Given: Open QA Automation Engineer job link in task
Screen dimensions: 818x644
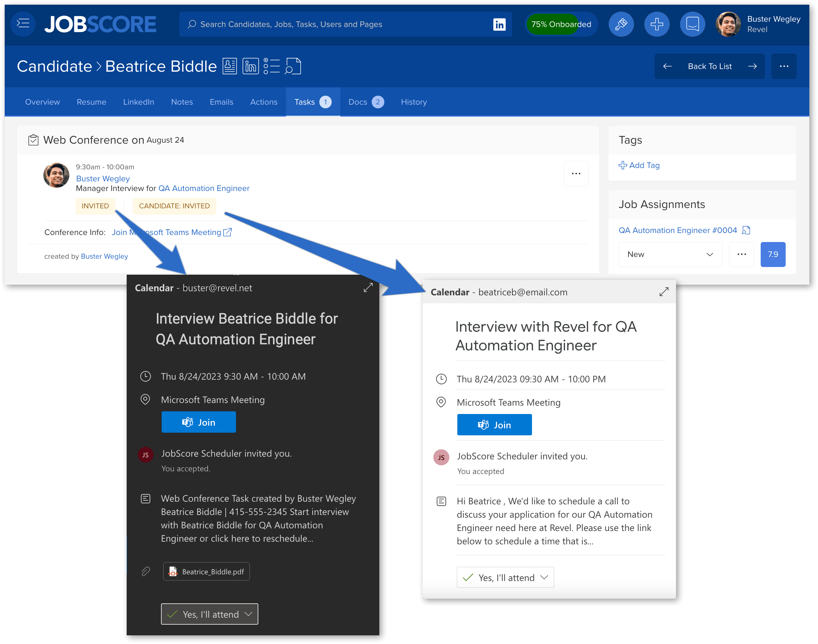Looking at the screenshot, I should [204, 188].
